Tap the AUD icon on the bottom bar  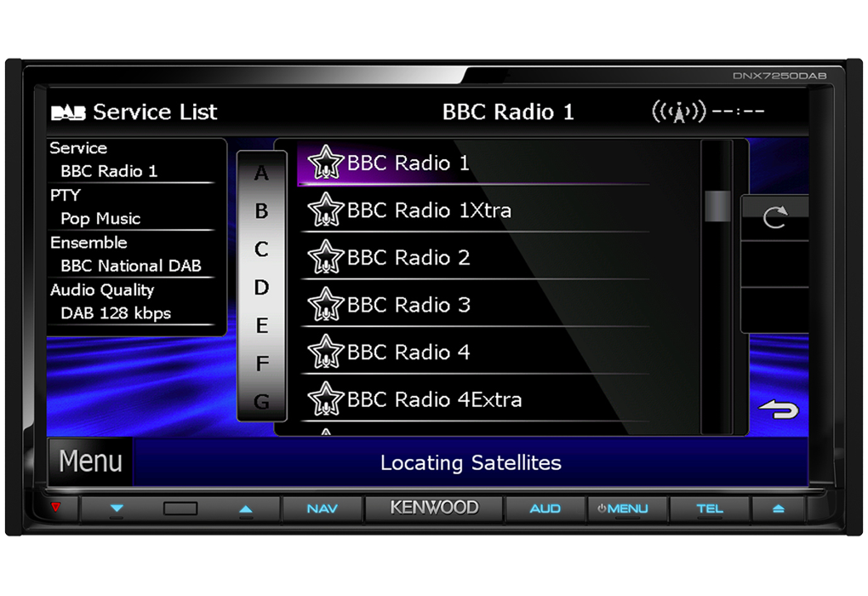545,508
